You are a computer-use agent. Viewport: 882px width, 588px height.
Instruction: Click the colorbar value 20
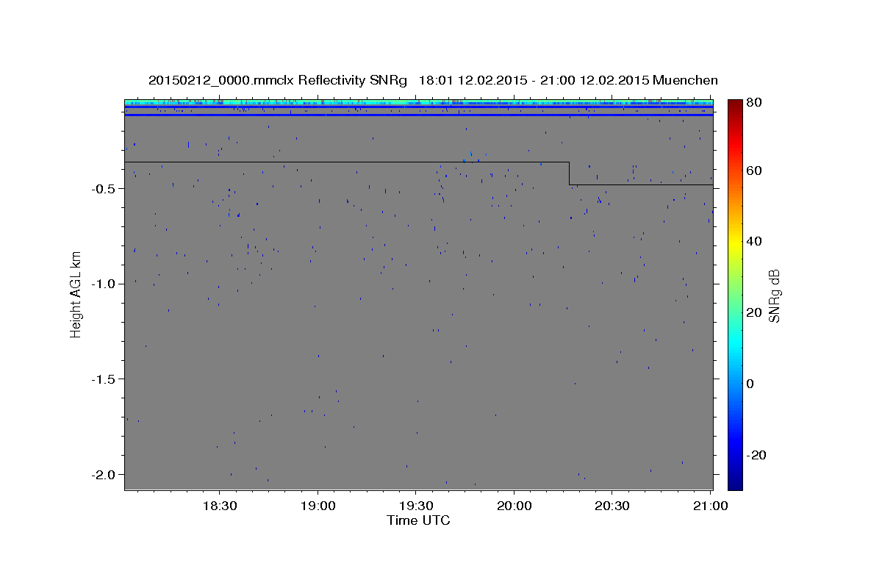click(x=754, y=312)
